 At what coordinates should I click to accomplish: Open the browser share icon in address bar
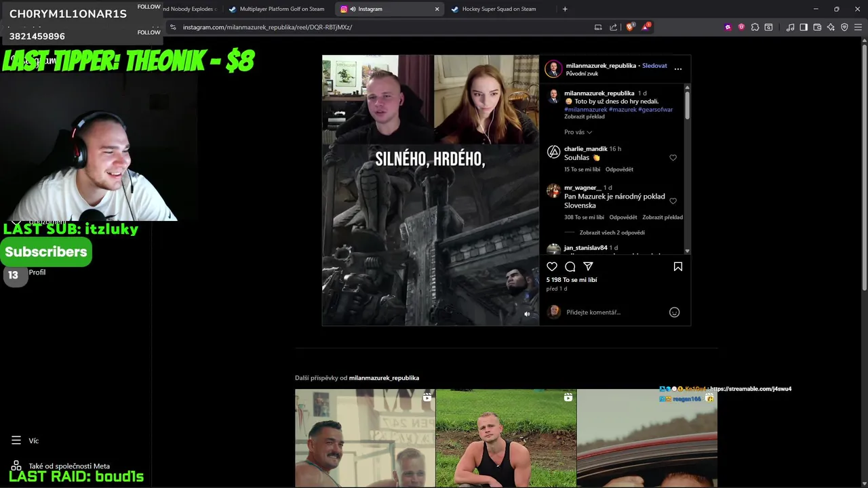pos(614,27)
